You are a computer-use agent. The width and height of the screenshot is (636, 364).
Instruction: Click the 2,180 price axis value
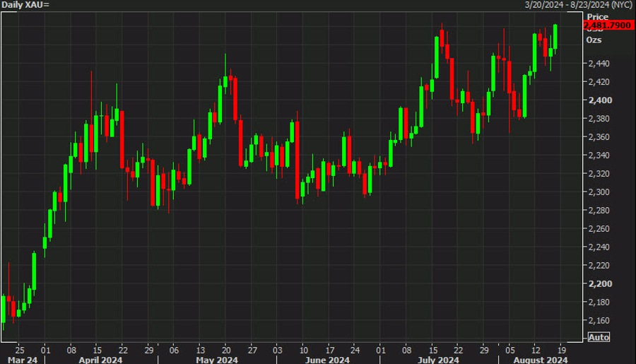point(599,302)
